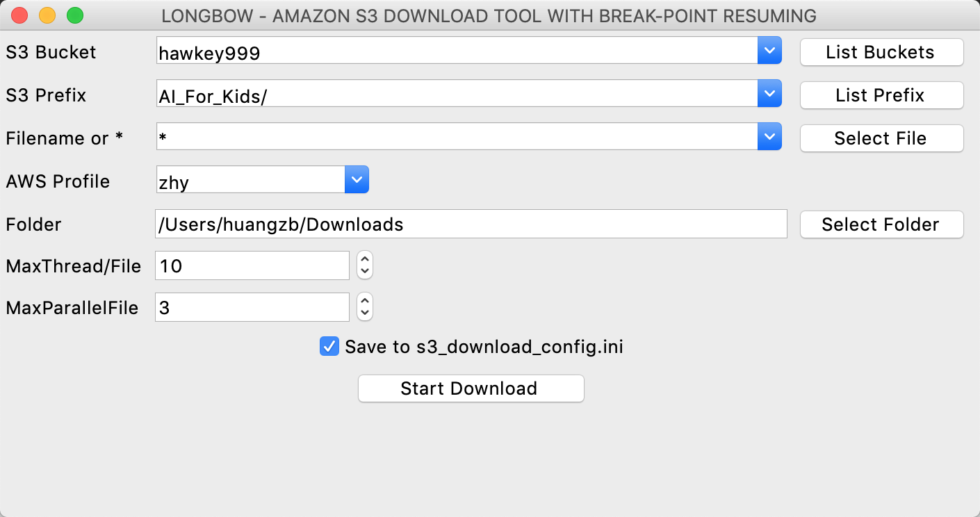Image resolution: width=980 pixels, height=517 pixels.
Task: Decrease the MaxThread/File stepper value
Action: tap(365, 271)
